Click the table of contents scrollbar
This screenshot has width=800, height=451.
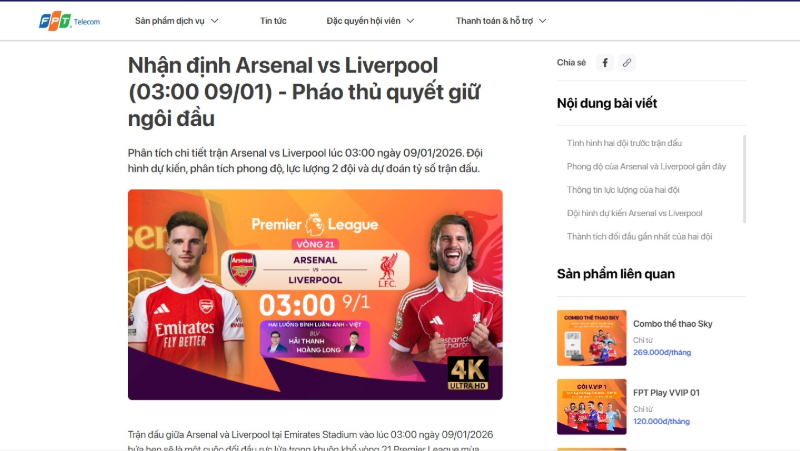(x=744, y=179)
